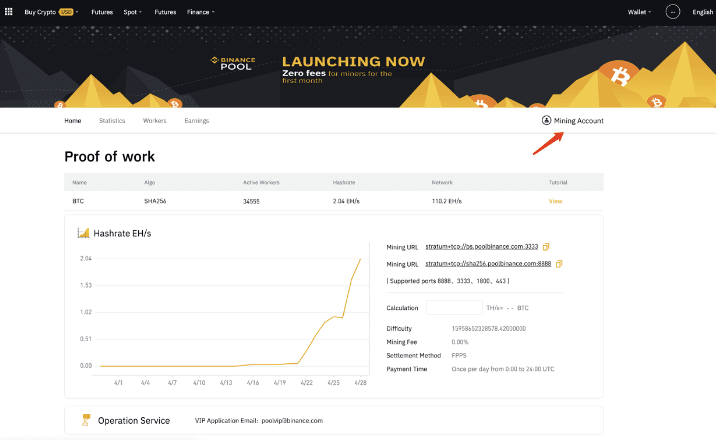This screenshot has height=440, width=716.
Task: Click the stratum bs.poolbinance.com:3333 URL
Action: [481, 246]
